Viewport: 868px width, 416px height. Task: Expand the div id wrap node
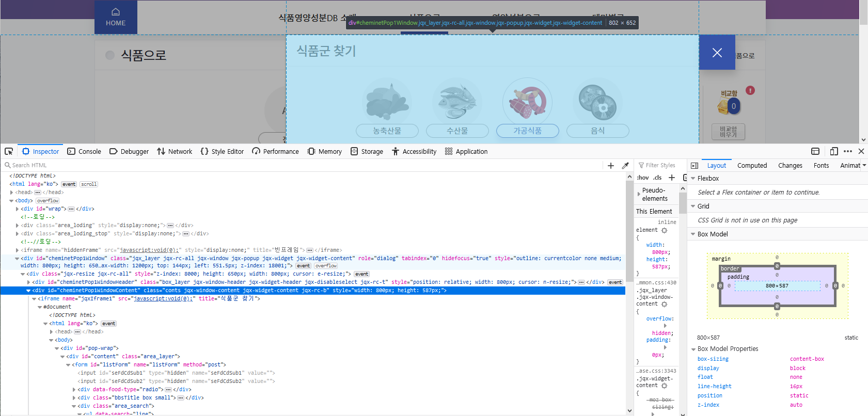(17, 209)
